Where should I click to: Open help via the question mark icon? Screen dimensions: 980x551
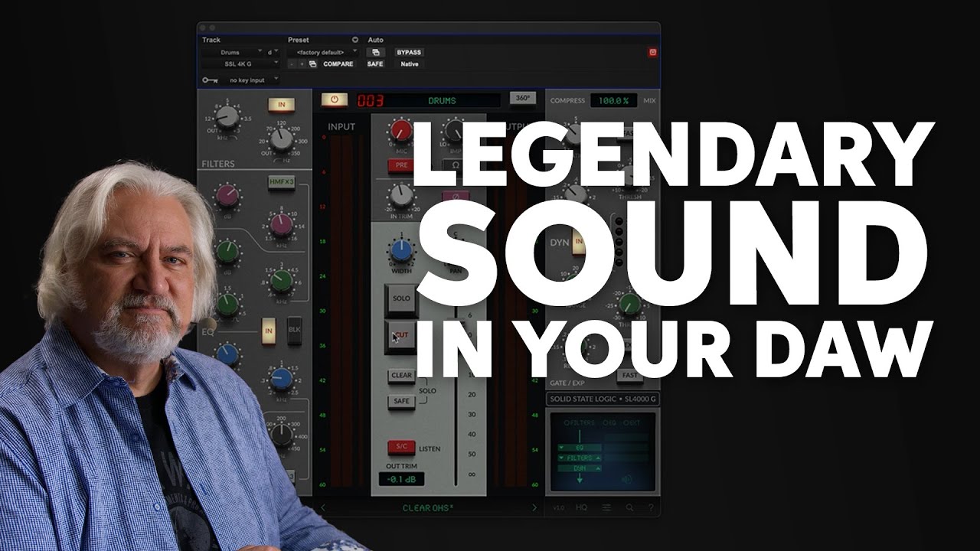tap(651, 507)
